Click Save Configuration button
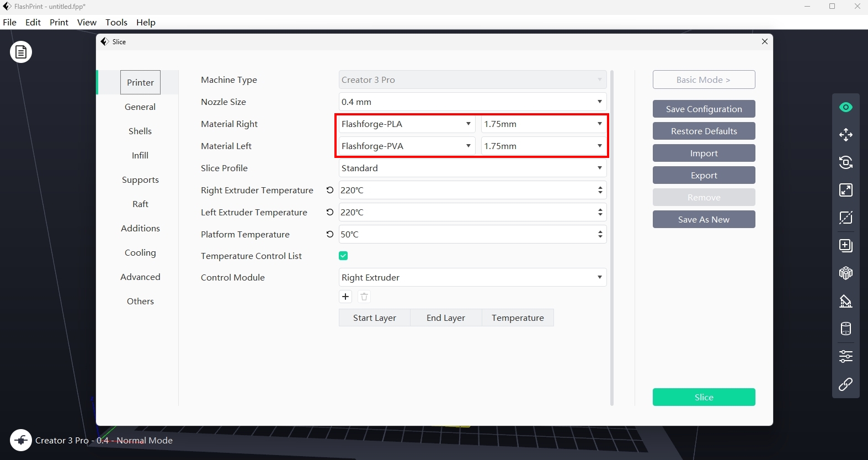This screenshot has width=868, height=460. point(704,109)
